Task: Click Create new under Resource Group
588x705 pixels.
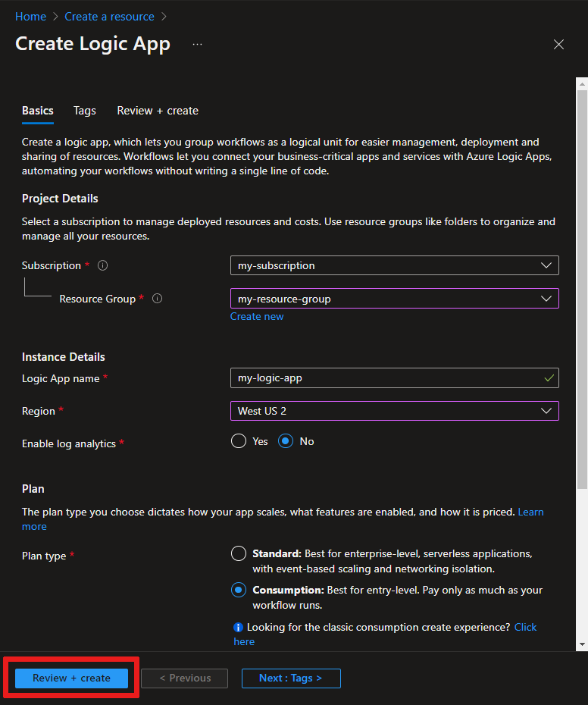Action: pyautogui.click(x=257, y=316)
